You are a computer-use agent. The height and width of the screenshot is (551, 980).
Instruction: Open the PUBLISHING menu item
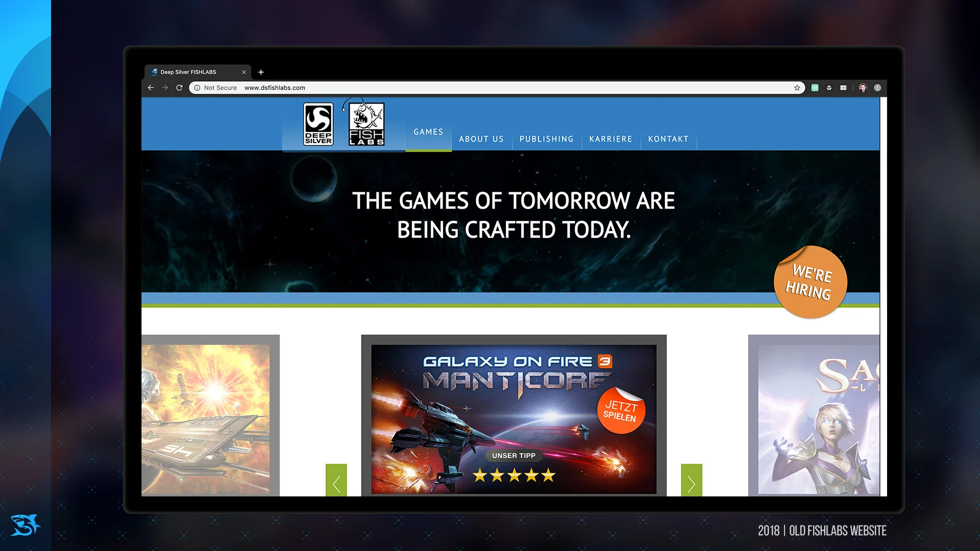(x=547, y=139)
